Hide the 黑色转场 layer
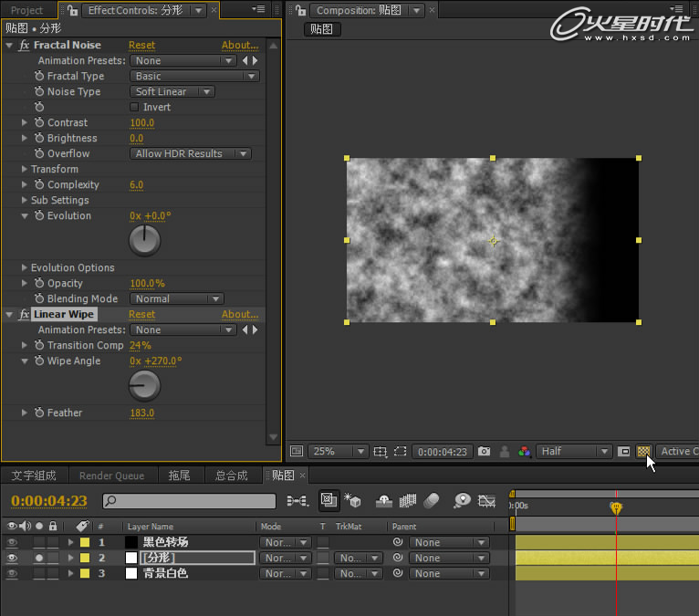This screenshot has width=699, height=616. click(12, 543)
